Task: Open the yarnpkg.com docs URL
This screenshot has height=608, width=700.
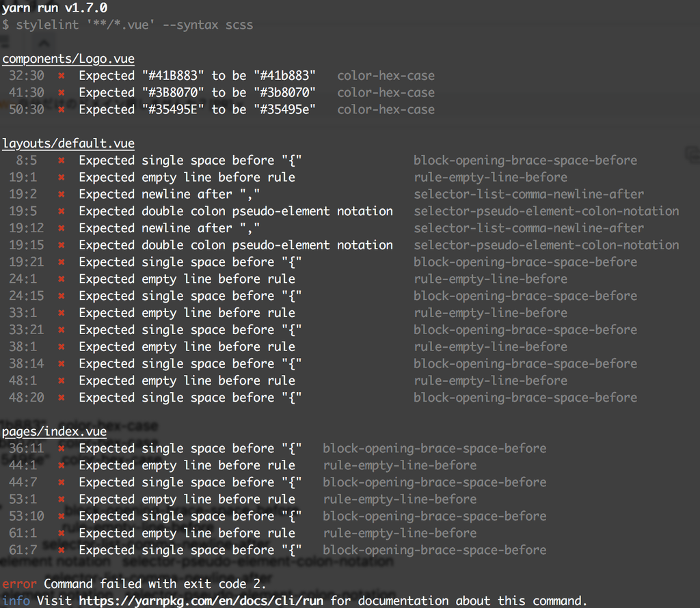Action: (202, 601)
